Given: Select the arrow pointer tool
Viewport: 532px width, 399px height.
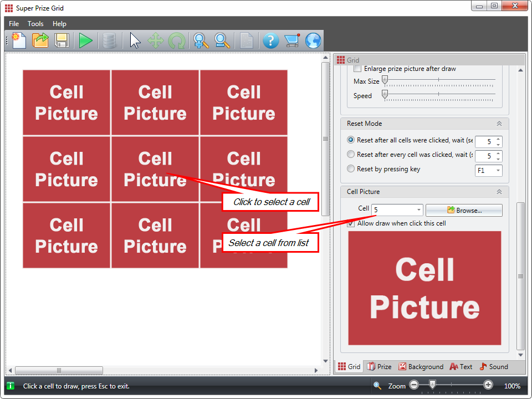Looking at the screenshot, I should coord(135,40).
